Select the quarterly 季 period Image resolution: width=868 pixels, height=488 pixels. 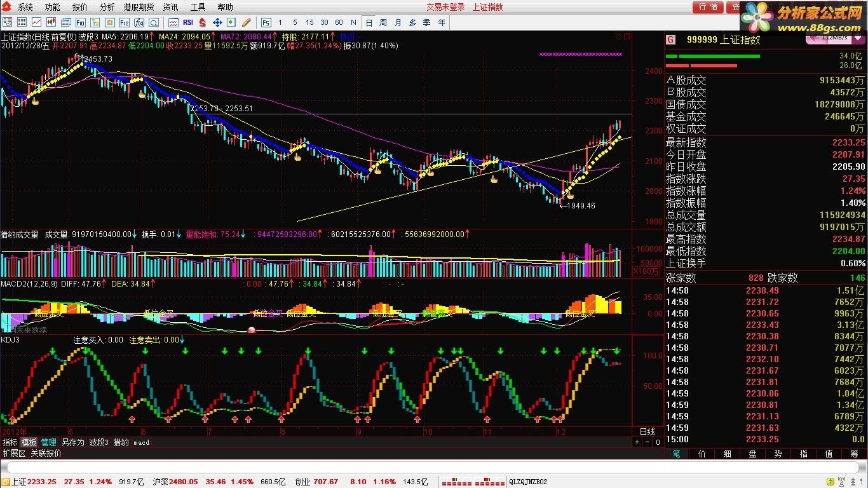(x=427, y=22)
